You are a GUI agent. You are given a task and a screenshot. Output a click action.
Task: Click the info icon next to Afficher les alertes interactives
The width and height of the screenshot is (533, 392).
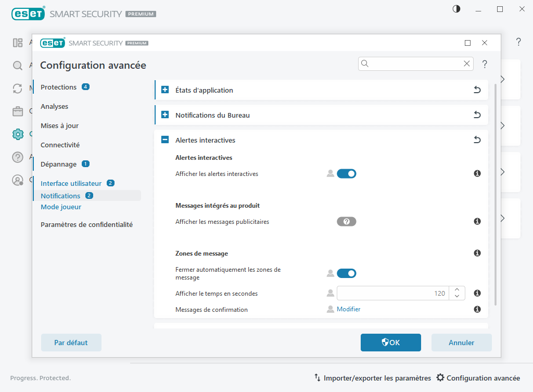477,173
